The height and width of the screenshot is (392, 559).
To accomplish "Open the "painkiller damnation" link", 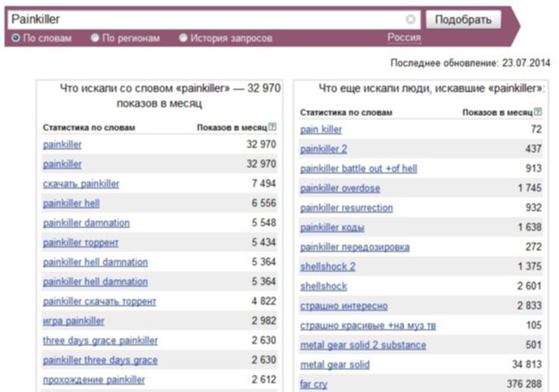I will click(86, 223).
